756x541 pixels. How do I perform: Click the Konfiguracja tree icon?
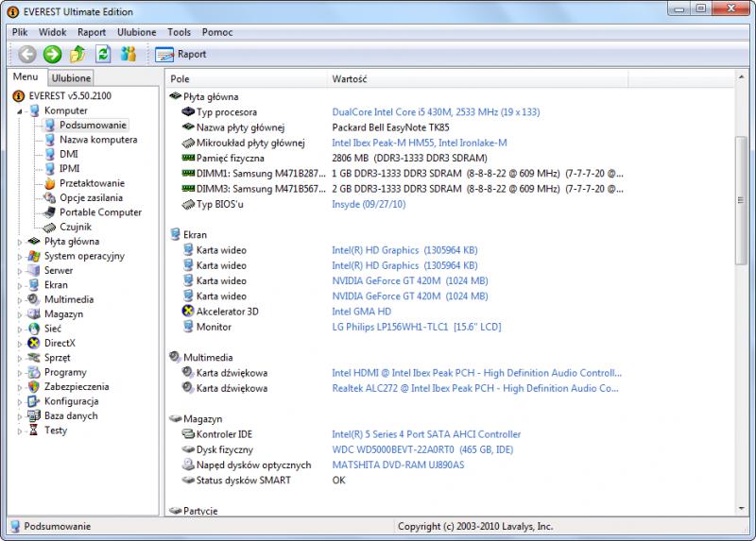pyautogui.click(x=34, y=401)
